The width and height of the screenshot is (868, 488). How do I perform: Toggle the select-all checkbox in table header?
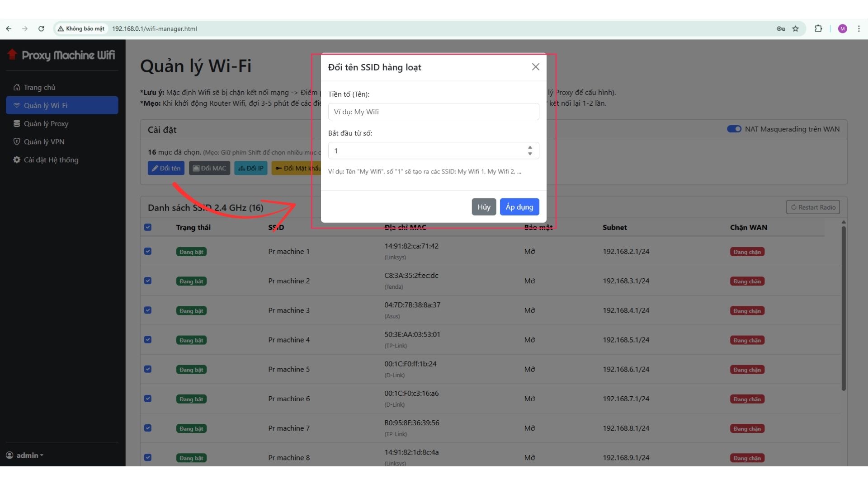(148, 227)
